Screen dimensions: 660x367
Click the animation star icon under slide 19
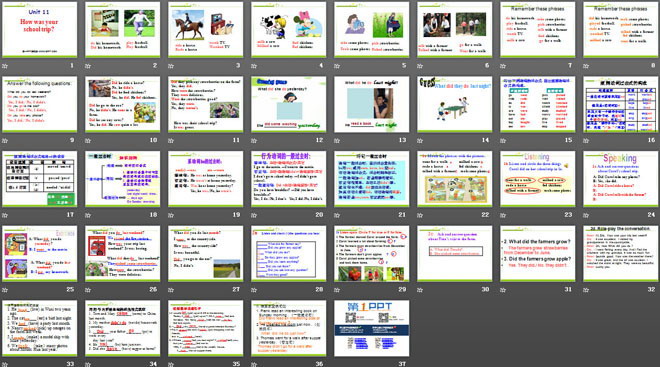[171, 215]
